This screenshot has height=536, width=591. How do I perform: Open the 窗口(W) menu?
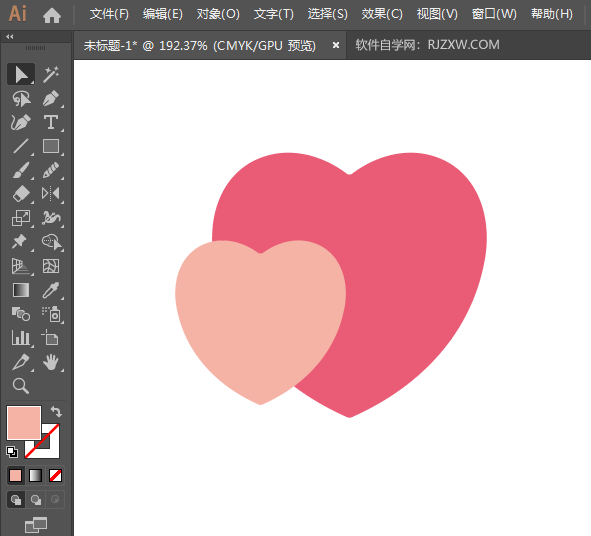(494, 14)
